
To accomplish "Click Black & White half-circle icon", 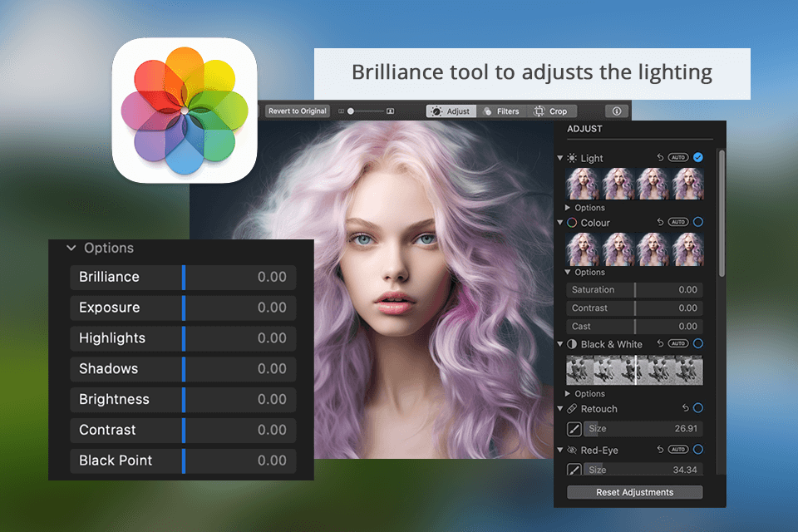I will point(572,344).
